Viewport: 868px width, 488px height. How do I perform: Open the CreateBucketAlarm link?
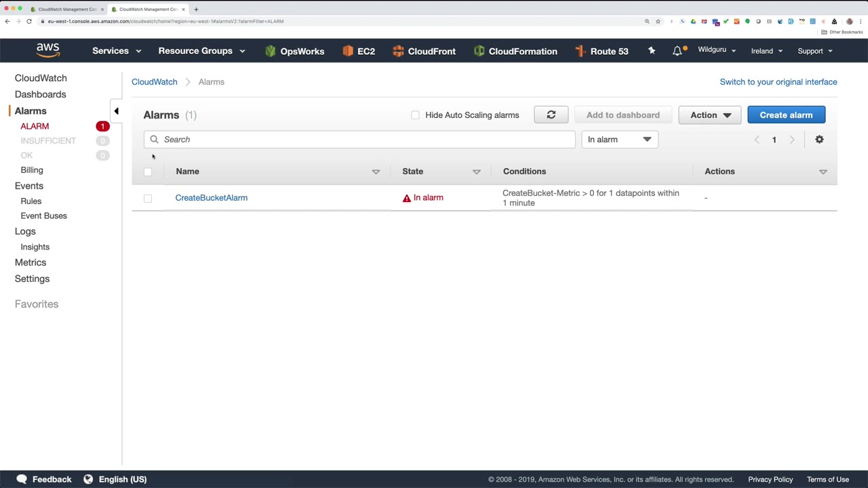[x=212, y=198]
